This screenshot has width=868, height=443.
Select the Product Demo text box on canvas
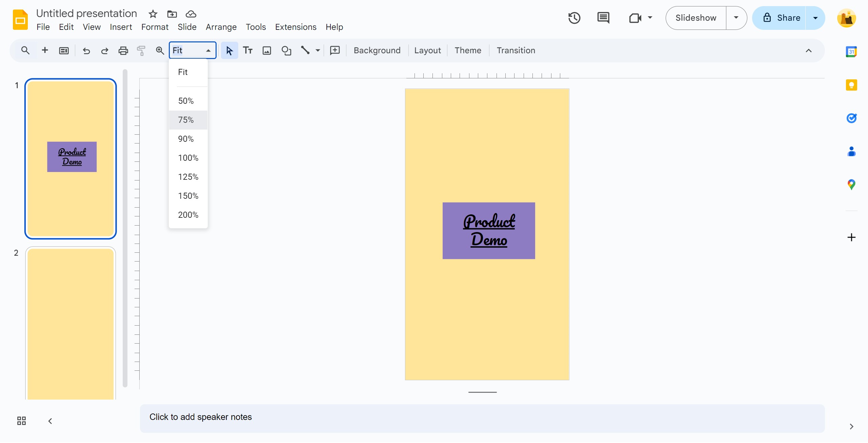(489, 231)
